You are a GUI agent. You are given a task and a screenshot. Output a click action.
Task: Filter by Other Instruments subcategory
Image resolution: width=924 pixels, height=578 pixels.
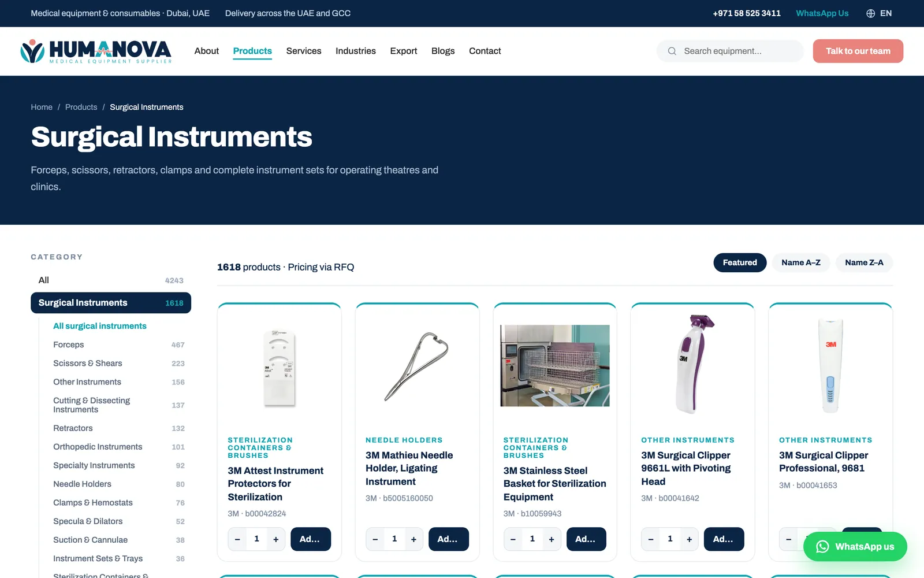[119, 382]
